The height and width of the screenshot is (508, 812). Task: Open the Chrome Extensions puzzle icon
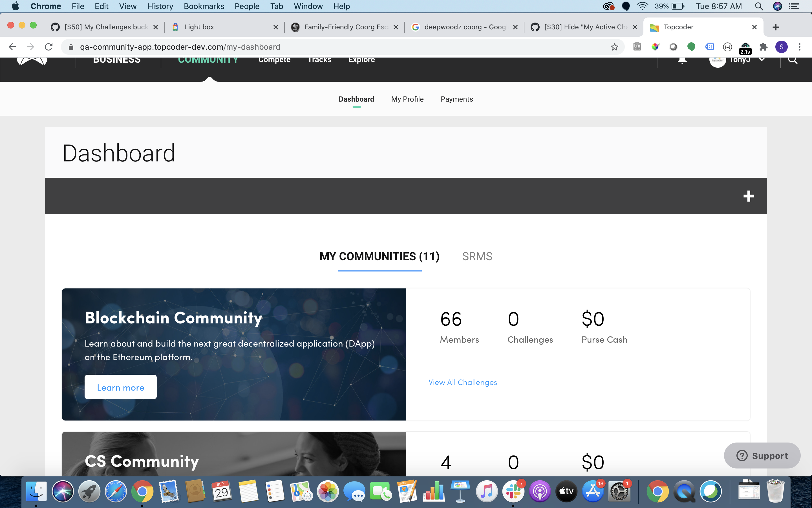coord(763,47)
